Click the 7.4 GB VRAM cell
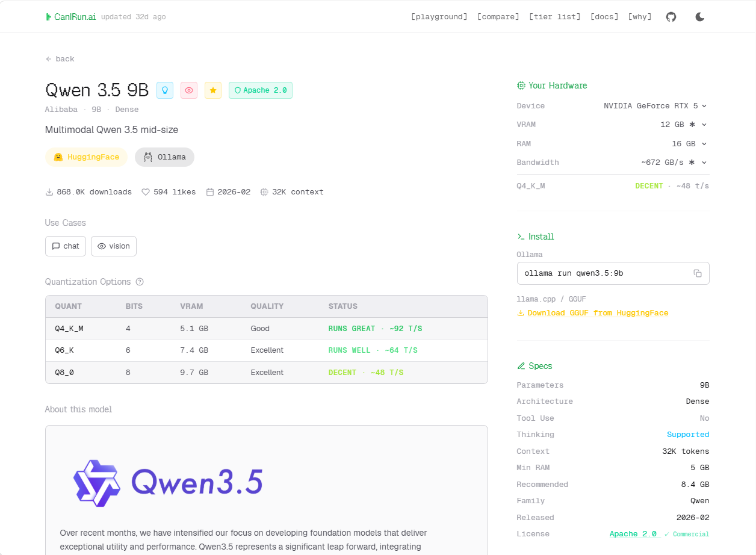Image resolution: width=756 pixels, height=555 pixels. (194, 350)
